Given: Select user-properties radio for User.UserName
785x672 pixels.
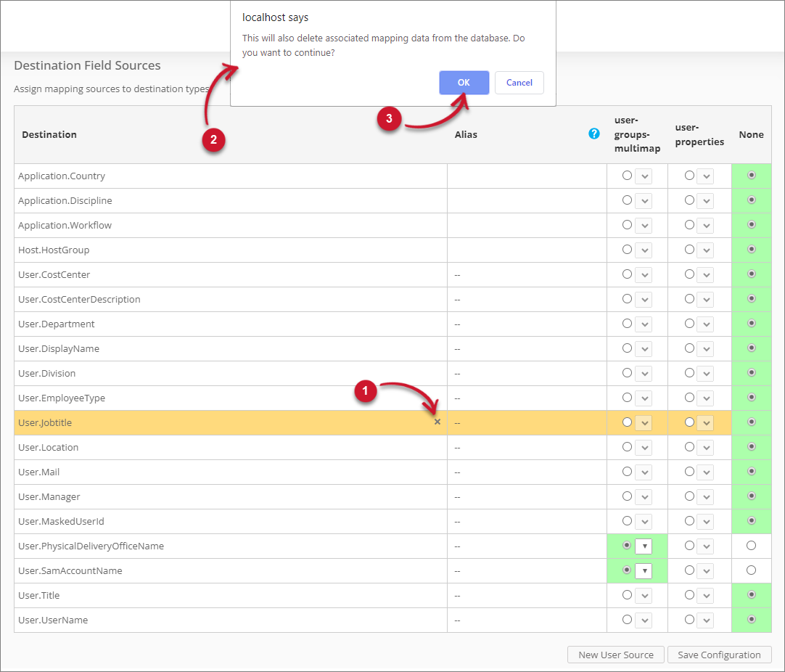Looking at the screenshot, I should click(689, 620).
